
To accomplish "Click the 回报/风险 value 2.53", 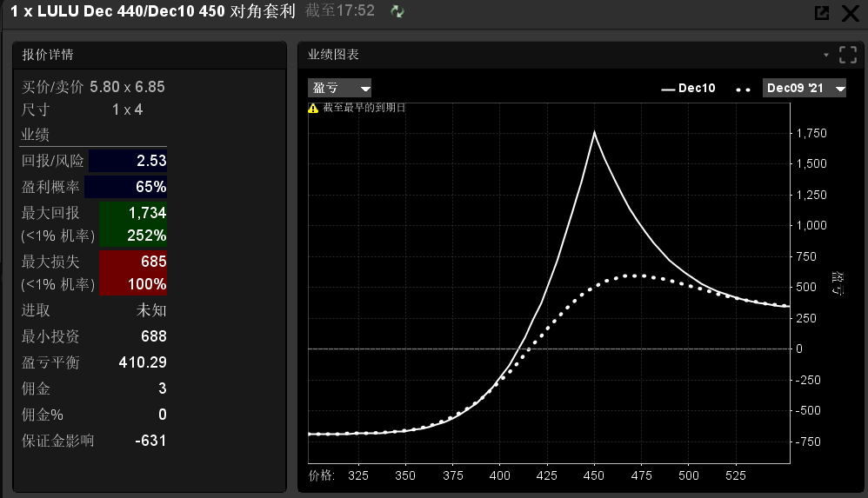I will pyautogui.click(x=151, y=161).
